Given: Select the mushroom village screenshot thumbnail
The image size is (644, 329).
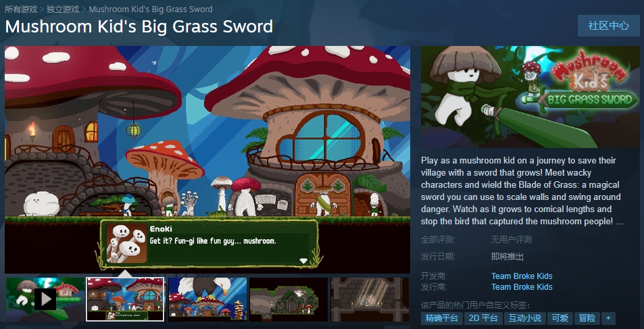Looking at the screenshot, I should (x=125, y=299).
